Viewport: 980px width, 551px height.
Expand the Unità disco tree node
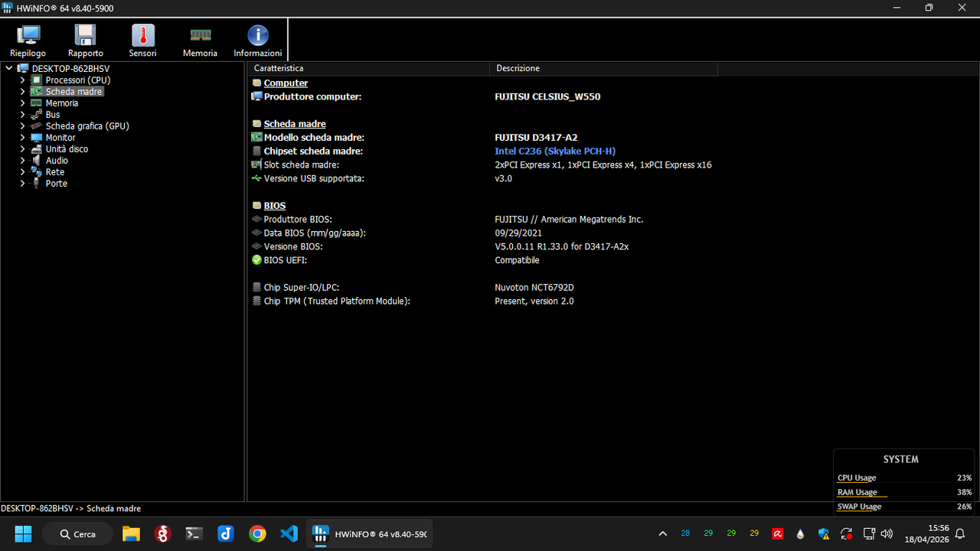point(22,148)
